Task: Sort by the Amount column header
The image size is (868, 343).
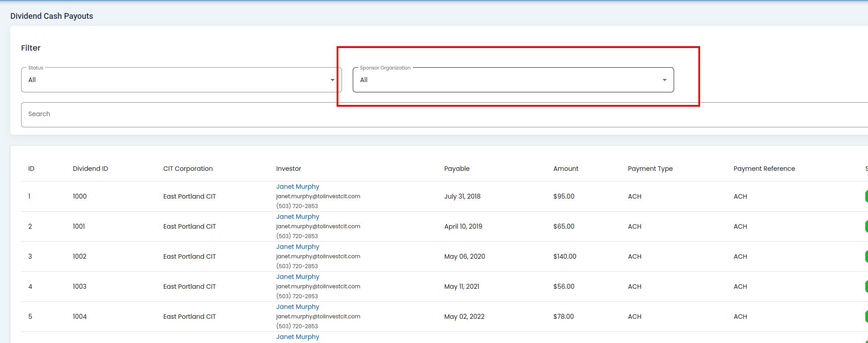Action: tap(566, 169)
